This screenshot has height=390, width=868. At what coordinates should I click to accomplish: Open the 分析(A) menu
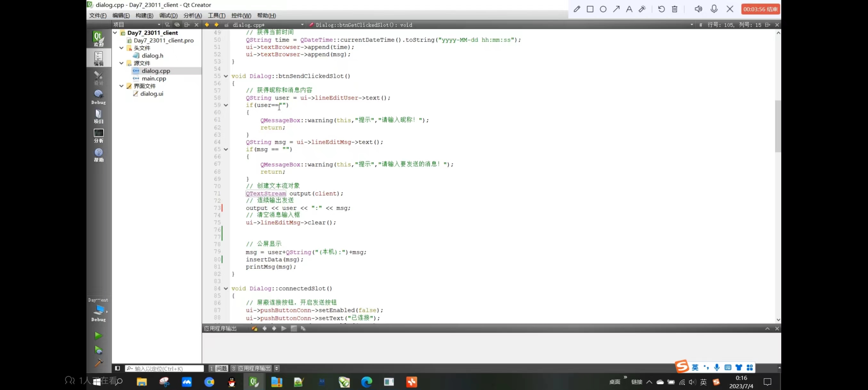pos(192,15)
